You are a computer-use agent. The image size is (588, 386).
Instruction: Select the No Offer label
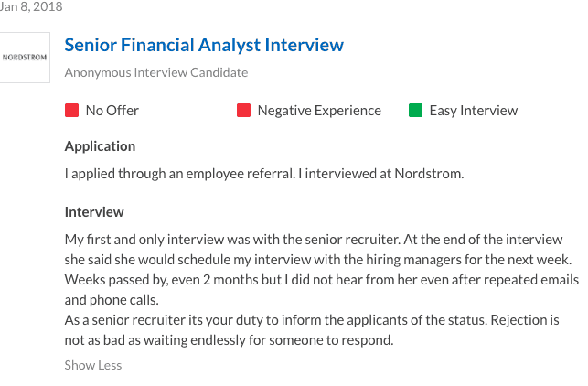coord(112,111)
